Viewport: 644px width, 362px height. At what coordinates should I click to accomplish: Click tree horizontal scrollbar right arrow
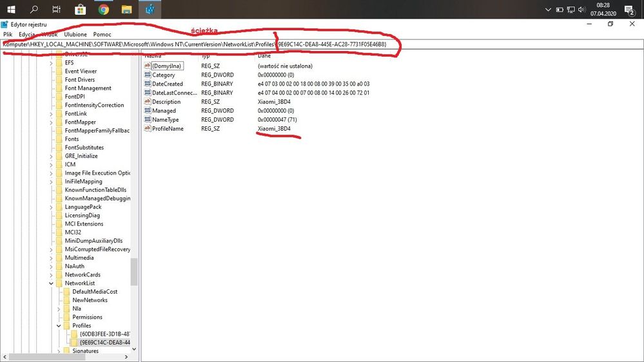click(126, 357)
